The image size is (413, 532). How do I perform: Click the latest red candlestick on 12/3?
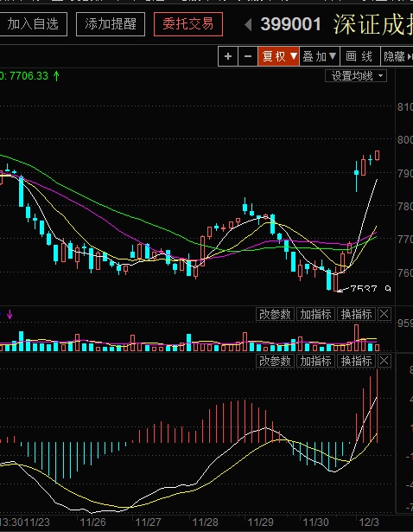377,156
